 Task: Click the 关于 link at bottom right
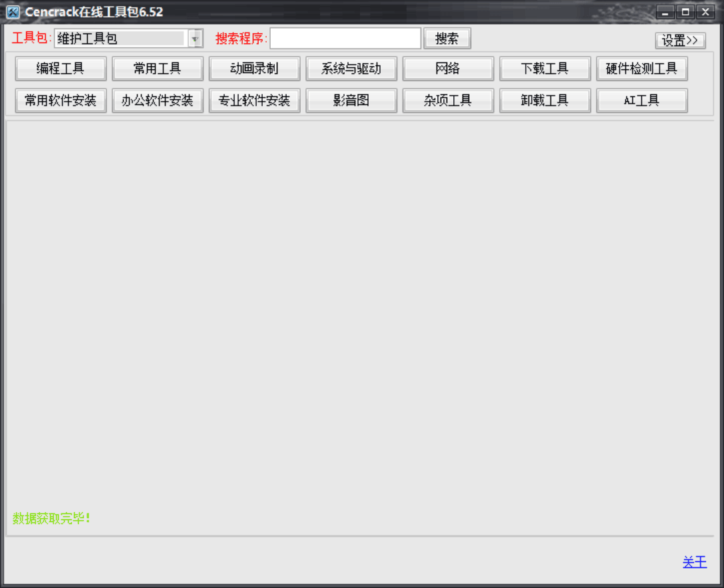[x=694, y=562]
